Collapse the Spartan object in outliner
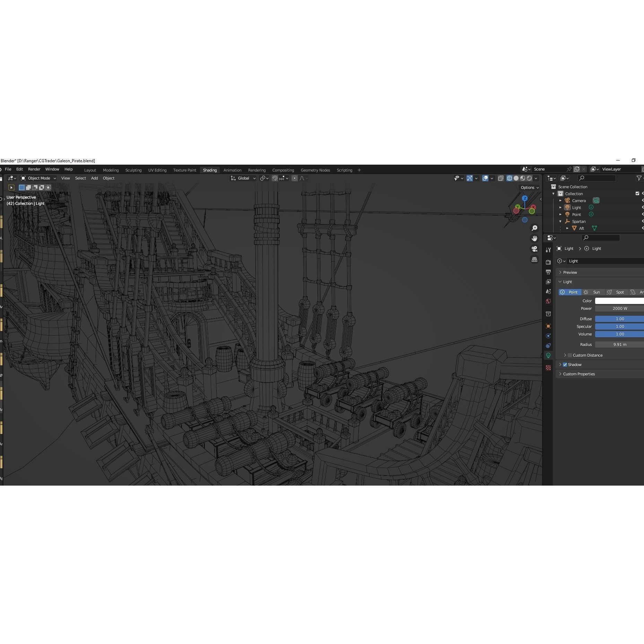This screenshot has height=644, width=644. [x=560, y=221]
